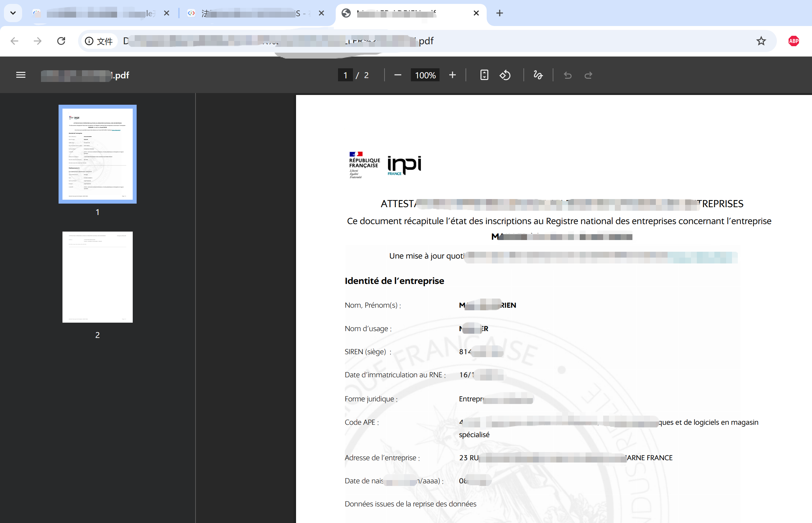Click the page number input field
Image resolution: width=812 pixels, height=523 pixels.
pos(345,75)
